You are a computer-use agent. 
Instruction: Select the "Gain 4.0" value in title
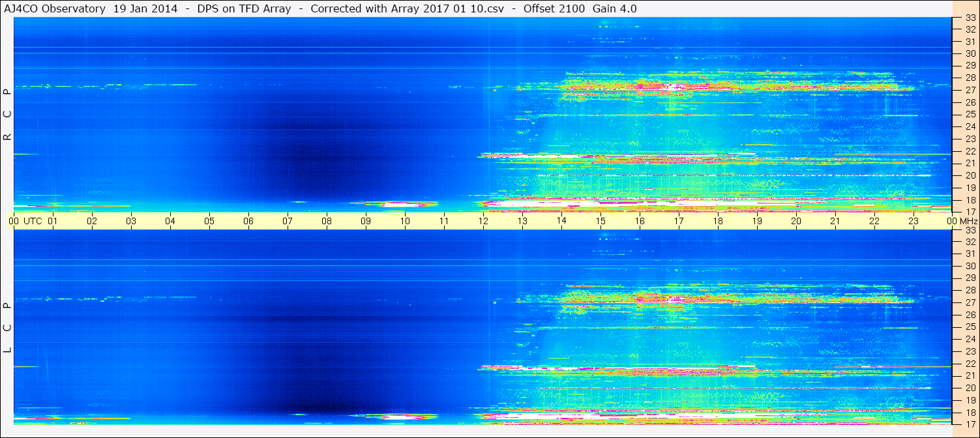pyautogui.click(x=614, y=8)
